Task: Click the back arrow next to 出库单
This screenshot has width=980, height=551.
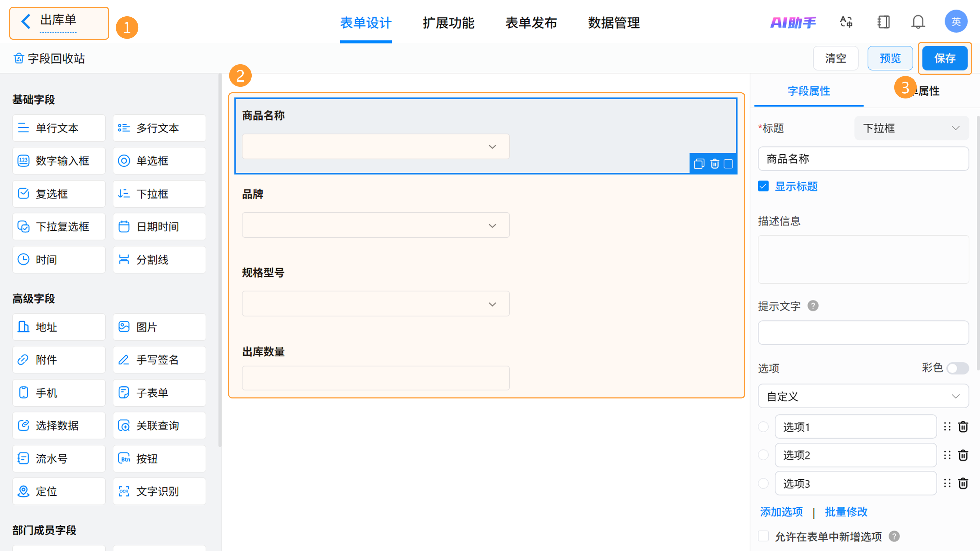Action: click(x=26, y=22)
